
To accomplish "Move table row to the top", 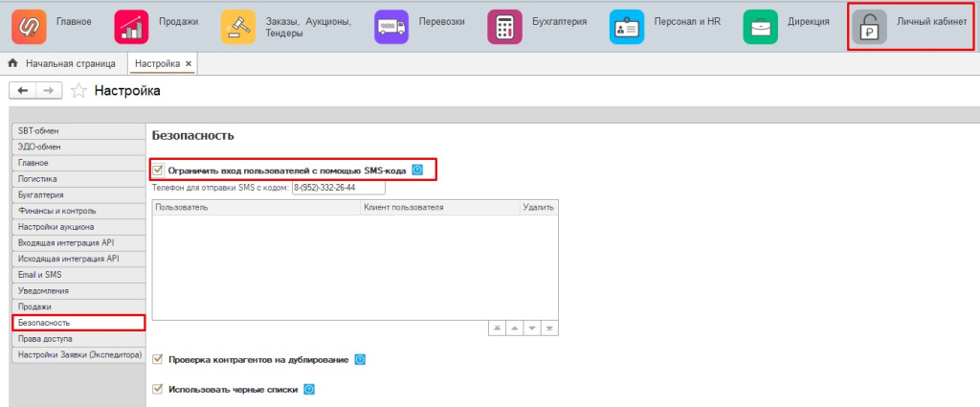I will point(497,328).
